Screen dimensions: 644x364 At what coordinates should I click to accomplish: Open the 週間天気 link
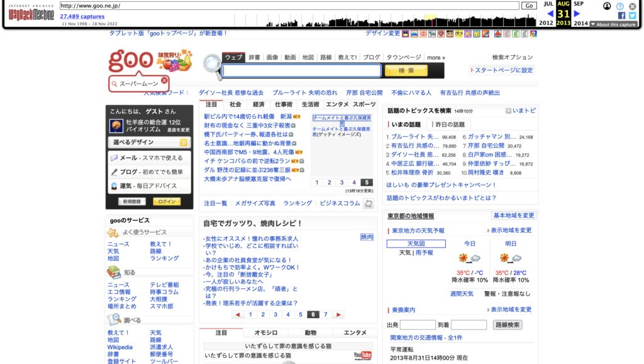point(462,294)
